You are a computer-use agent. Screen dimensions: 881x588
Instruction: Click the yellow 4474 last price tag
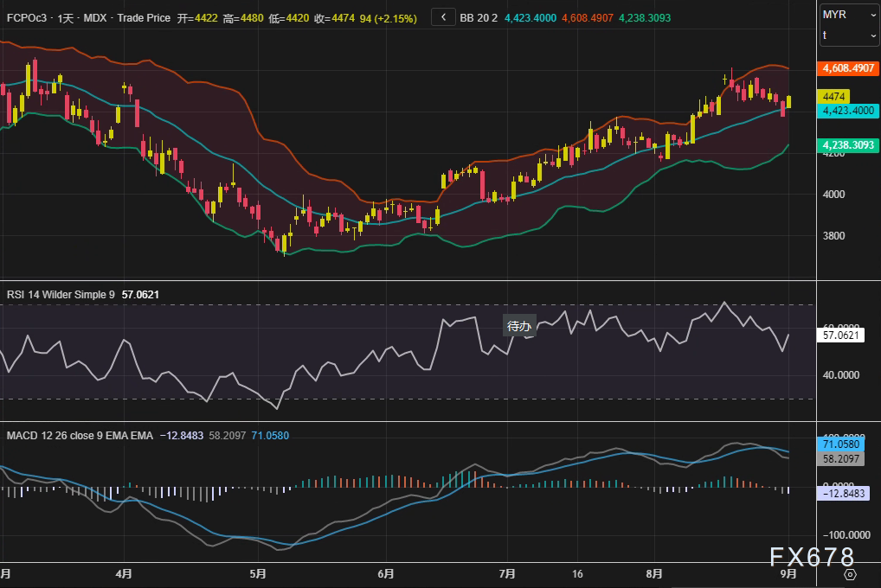(x=835, y=97)
